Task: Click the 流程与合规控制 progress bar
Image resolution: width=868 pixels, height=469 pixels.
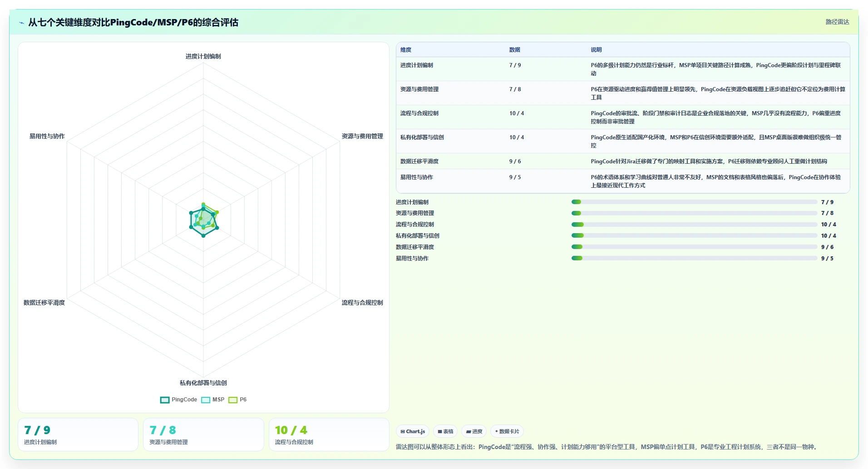Action: pyautogui.click(x=694, y=225)
